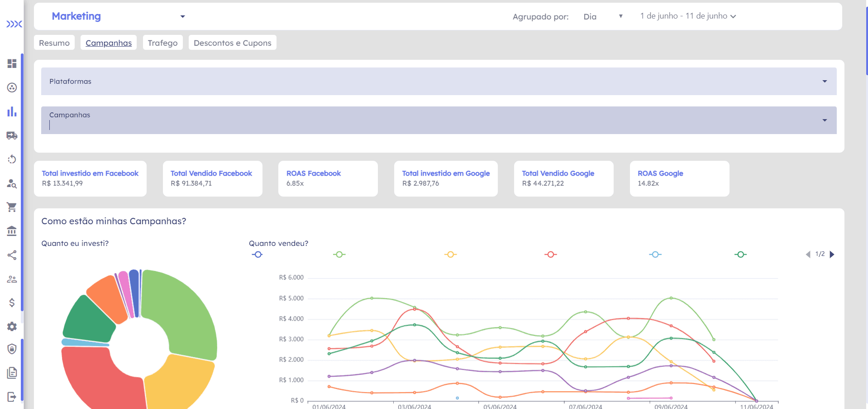Go to next legend page arrow
Viewport: 868px width, 409px height.
tap(832, 255)
